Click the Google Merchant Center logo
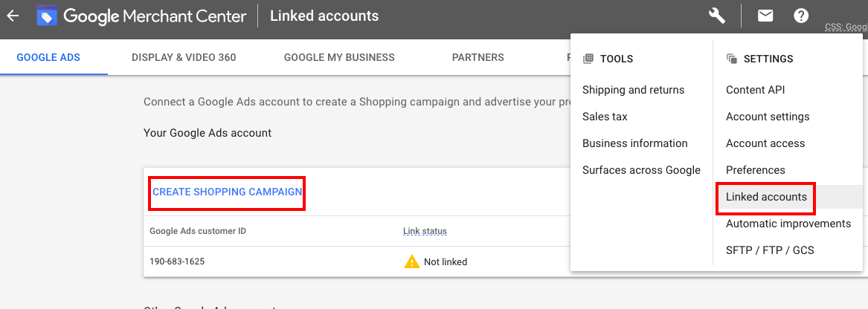Viewport: 868px width, 309px height. (48, 16)
